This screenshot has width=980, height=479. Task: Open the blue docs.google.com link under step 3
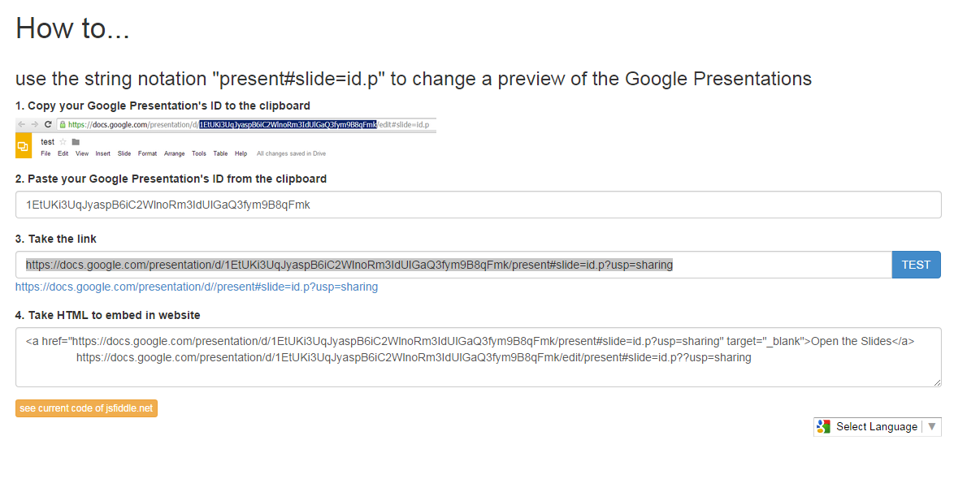coord(197,287)
